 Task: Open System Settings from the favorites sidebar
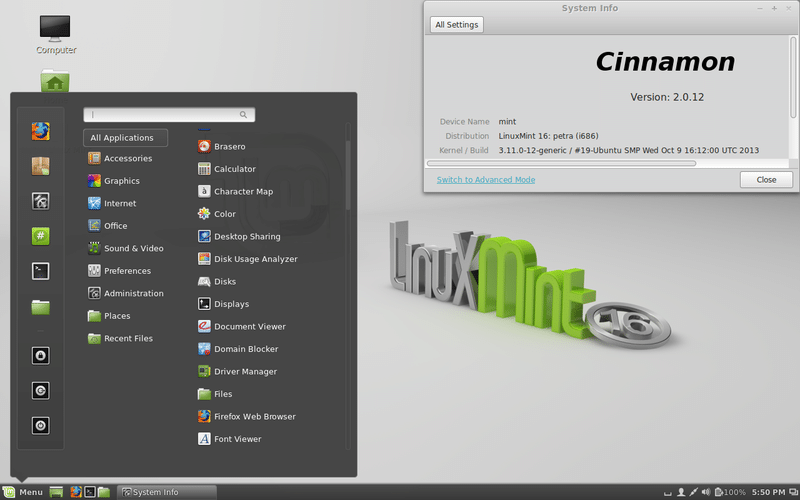[x=40, y=201]
